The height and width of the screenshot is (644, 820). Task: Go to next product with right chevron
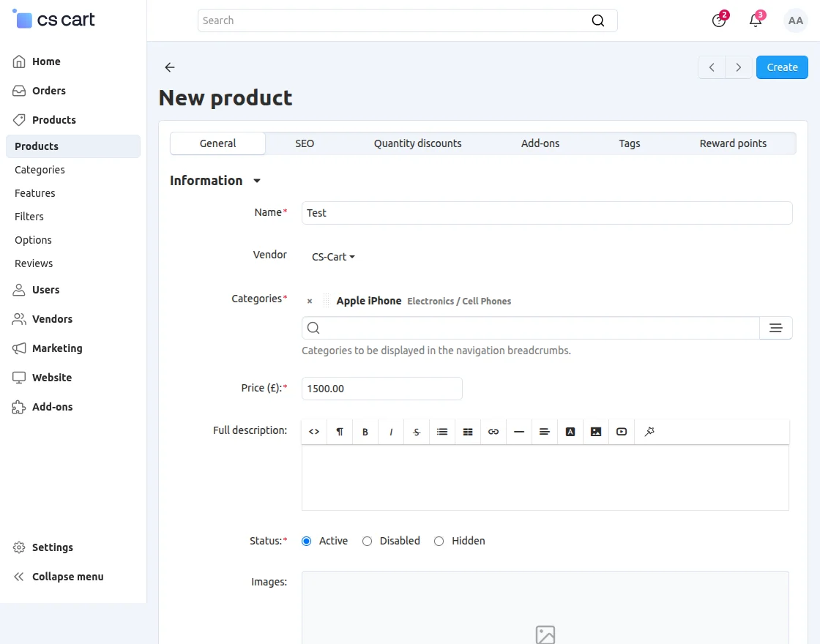(x=739, y=67)
